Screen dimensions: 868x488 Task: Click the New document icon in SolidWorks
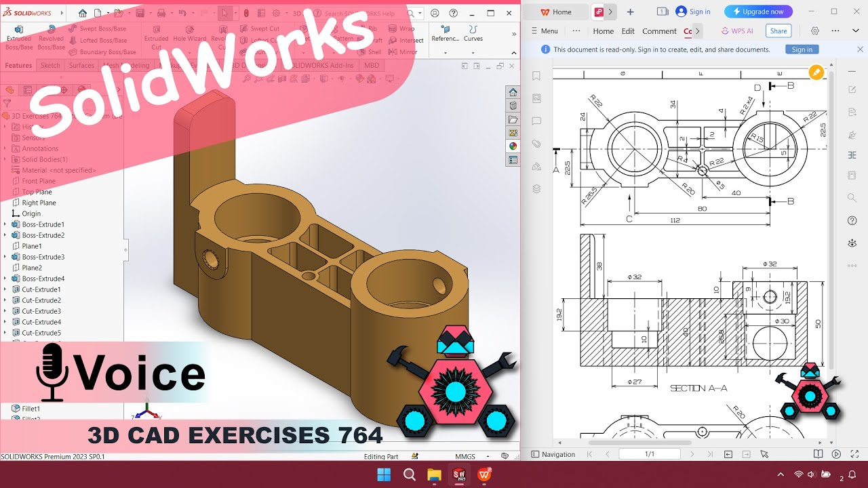[98, 13]
